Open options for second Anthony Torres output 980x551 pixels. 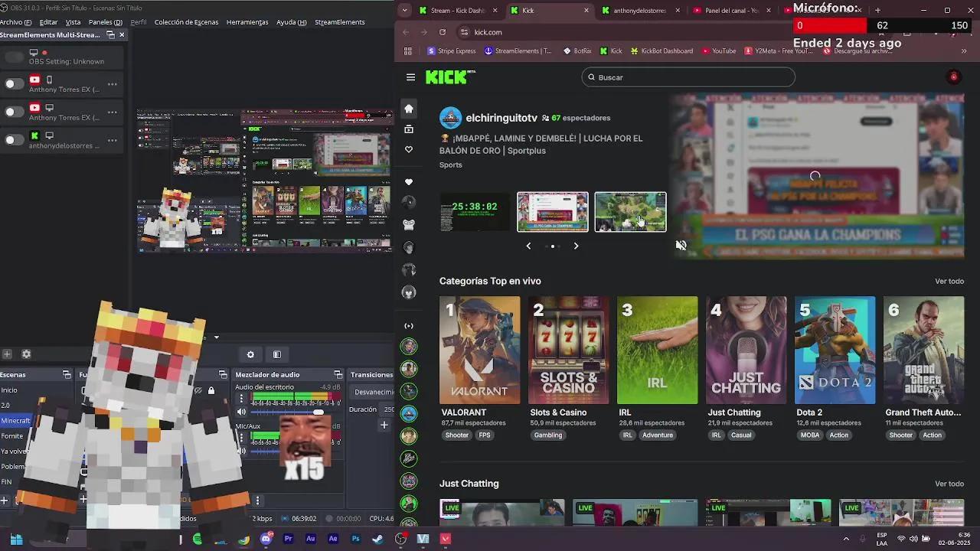point(113,112)
